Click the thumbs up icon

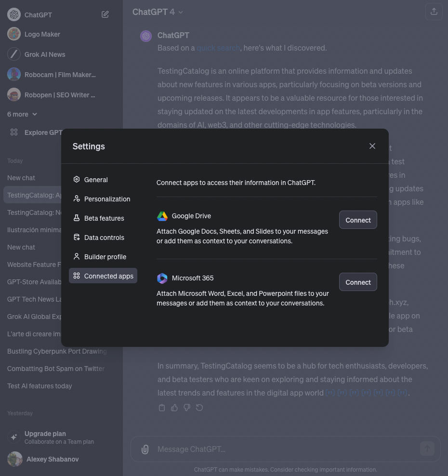point(174,408)
